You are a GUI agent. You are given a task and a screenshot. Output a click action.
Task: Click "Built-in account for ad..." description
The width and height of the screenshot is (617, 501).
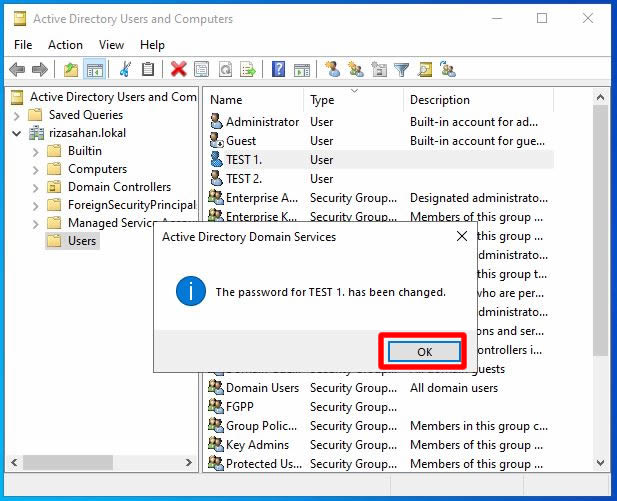(x=474, y=122)
